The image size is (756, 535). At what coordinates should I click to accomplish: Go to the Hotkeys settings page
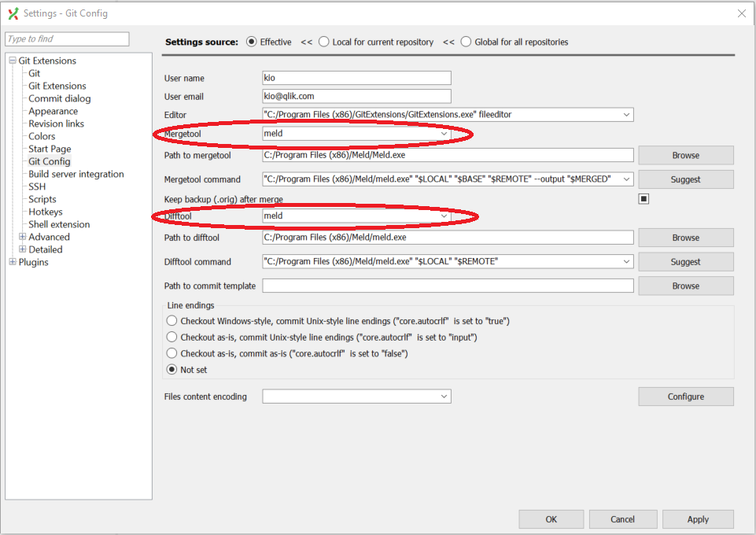point(46,212)
